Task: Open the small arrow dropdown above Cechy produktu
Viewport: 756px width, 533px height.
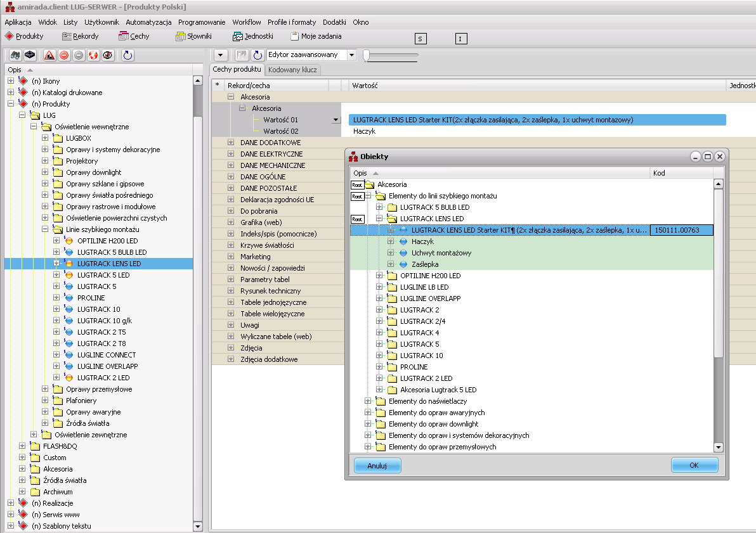Action: 221,55
